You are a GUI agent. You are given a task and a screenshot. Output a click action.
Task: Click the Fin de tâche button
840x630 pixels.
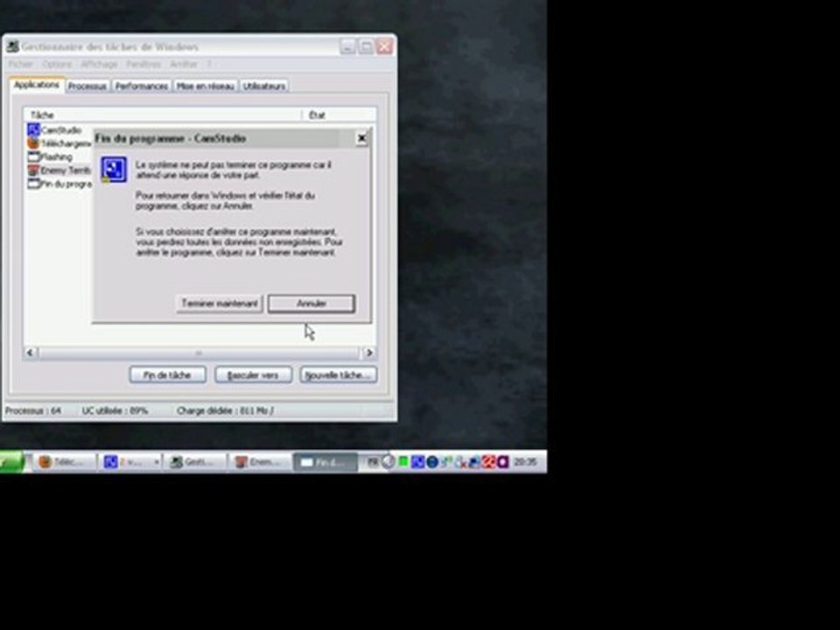point(168,375)
